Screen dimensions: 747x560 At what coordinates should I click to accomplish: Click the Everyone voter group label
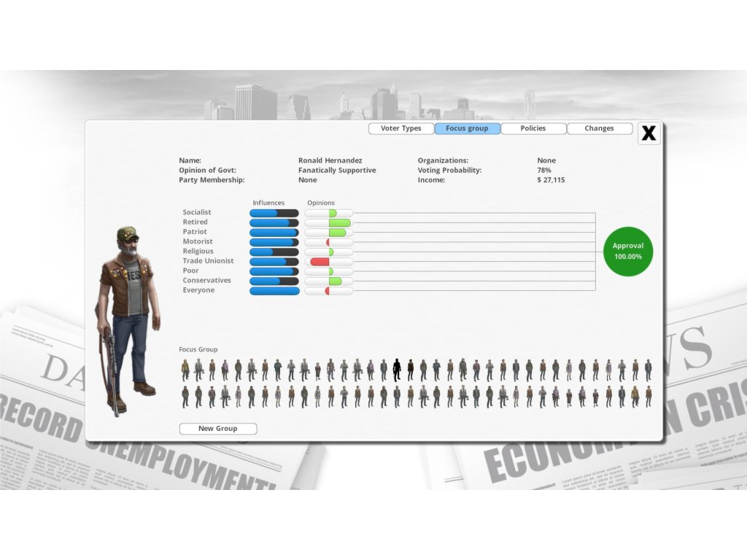198,290
